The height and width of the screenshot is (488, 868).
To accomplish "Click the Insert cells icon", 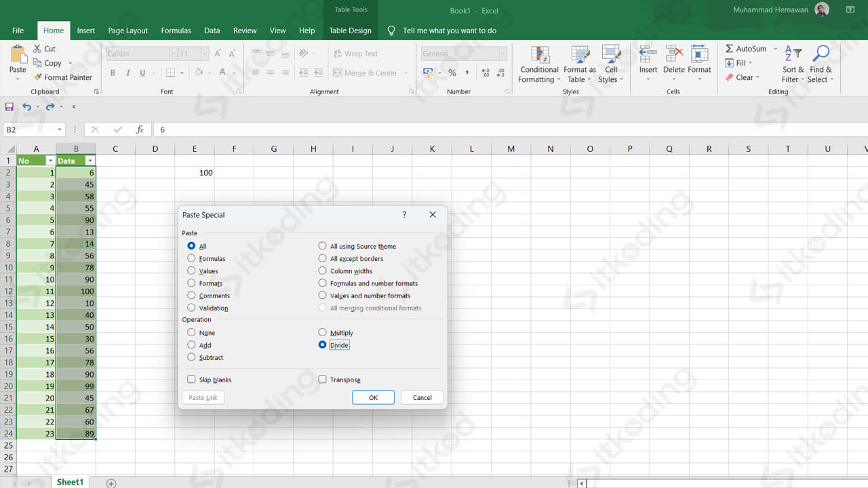I will [648, 55].
